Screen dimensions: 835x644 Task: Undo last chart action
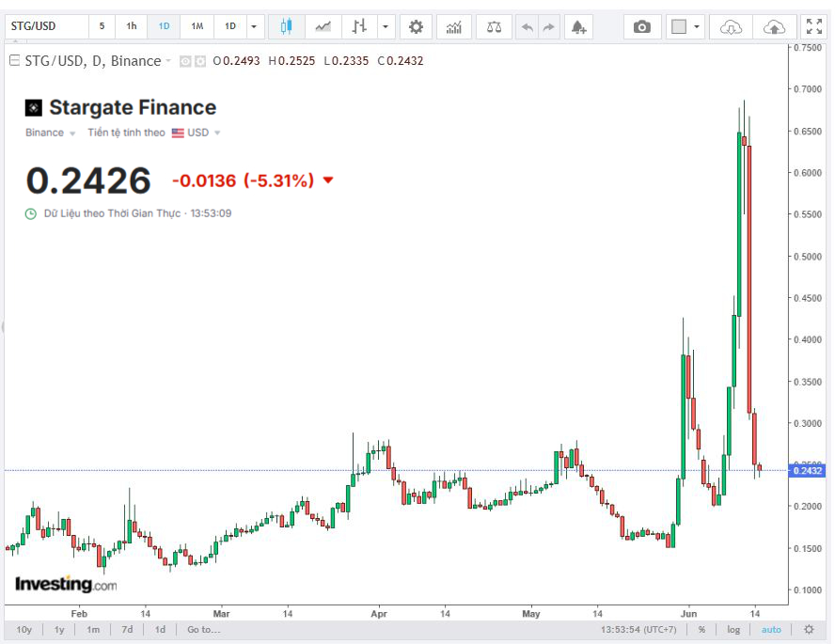(x=528, y=26)
